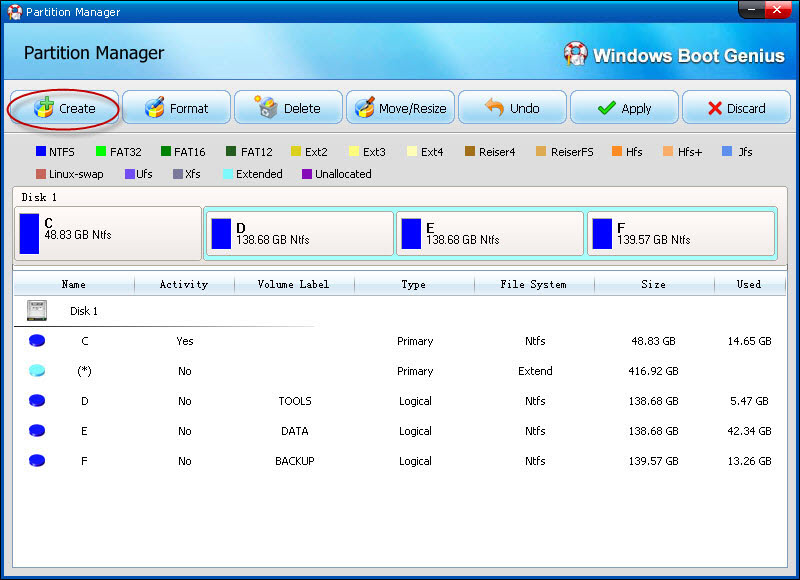Select the D partition block in disk map
Viewport: 800px width, 580px height.
click(x=299, y=233)
